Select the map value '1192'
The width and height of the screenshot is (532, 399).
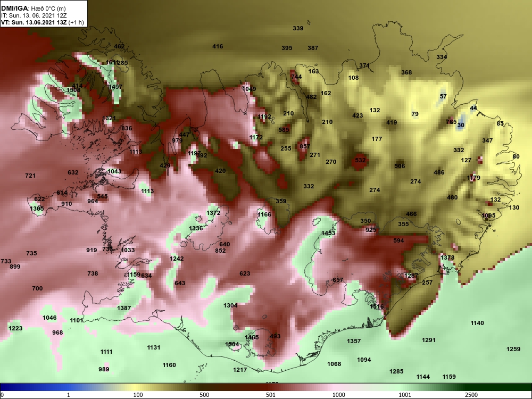tap(264, 117)
